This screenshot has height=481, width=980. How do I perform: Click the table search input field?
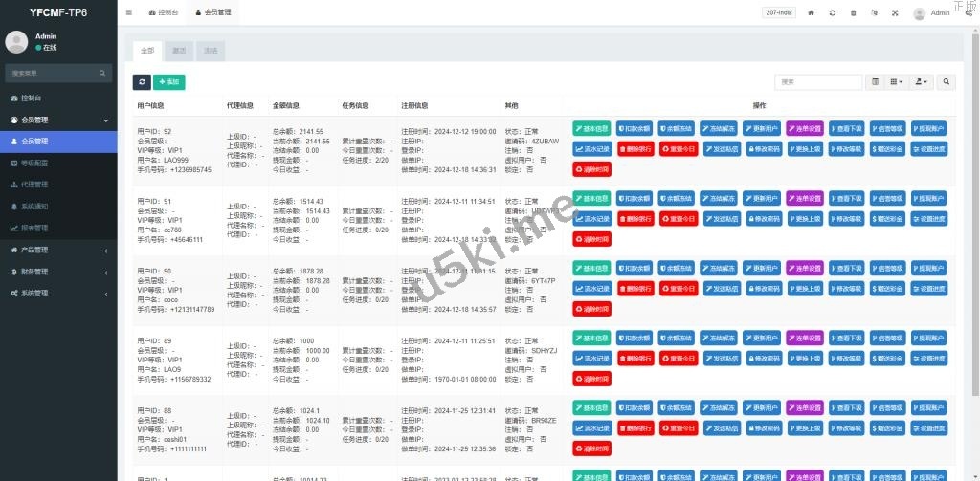(818, 82)
